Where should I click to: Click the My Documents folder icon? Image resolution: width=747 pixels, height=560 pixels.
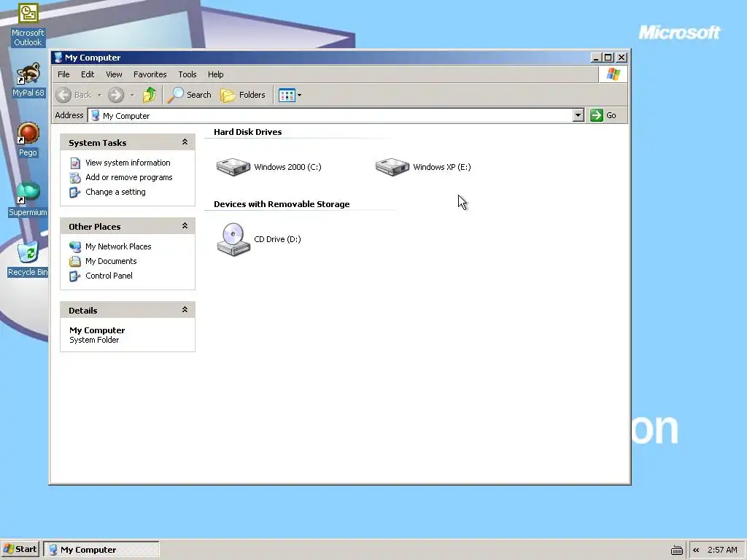click(x=75, y=261)
